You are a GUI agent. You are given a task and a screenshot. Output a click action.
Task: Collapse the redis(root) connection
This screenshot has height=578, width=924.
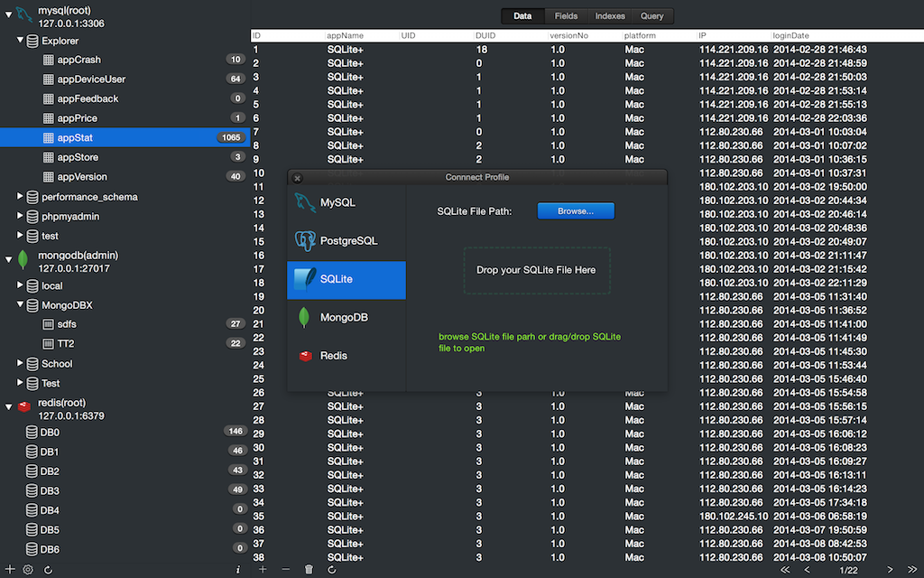coord(8,407)
